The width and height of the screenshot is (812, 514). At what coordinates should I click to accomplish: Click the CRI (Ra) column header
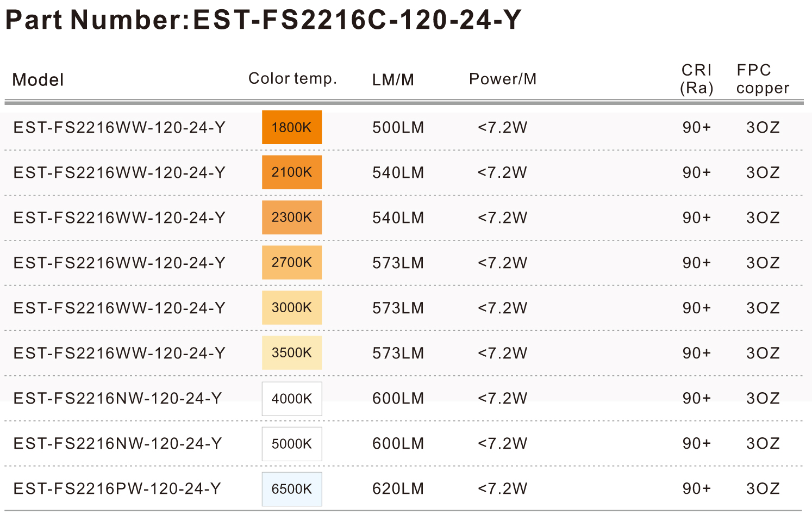coord(697,79)
